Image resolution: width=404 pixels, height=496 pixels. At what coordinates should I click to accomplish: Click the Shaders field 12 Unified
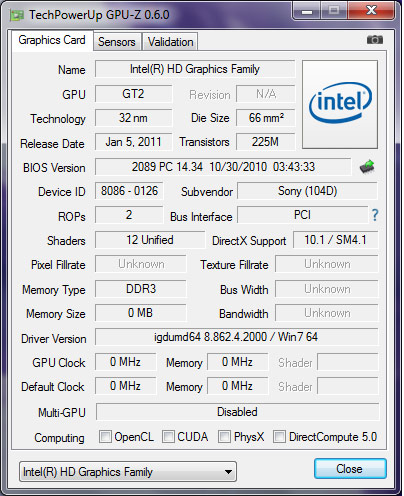(x=150, y=240)
